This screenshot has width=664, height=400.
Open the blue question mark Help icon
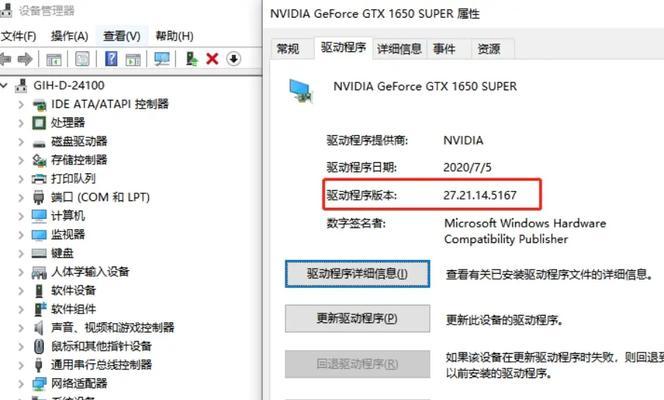point(111,58)
